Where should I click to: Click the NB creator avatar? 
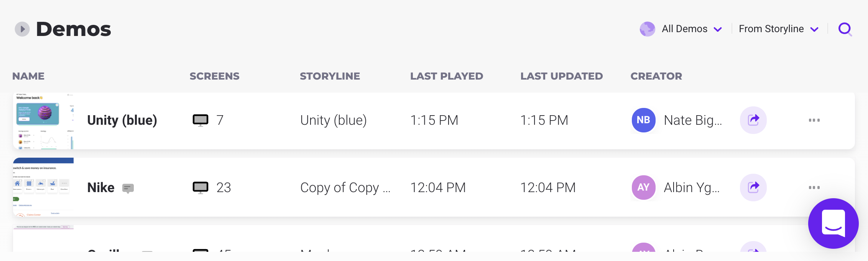click(x=643, y=120)
